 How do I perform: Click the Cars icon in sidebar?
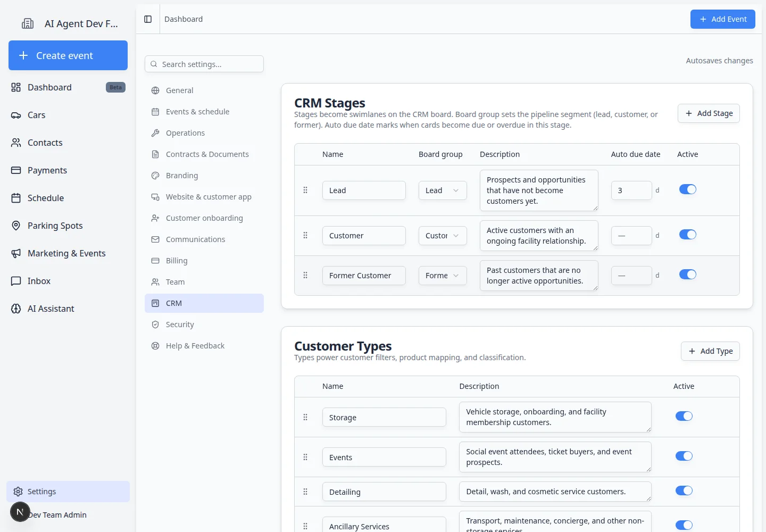tap(16, 115)
